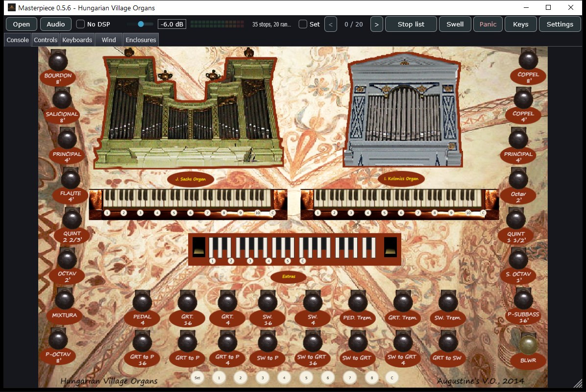Pull the QUINT 1 1/2' stop knob
Screen dimensions: 586x392
pos(516,219)
